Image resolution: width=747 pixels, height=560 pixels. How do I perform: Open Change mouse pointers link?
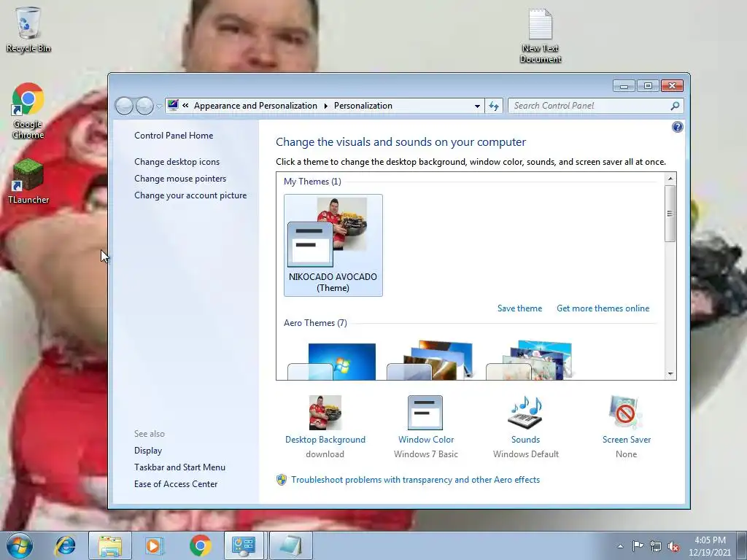[x=180, y=178]
